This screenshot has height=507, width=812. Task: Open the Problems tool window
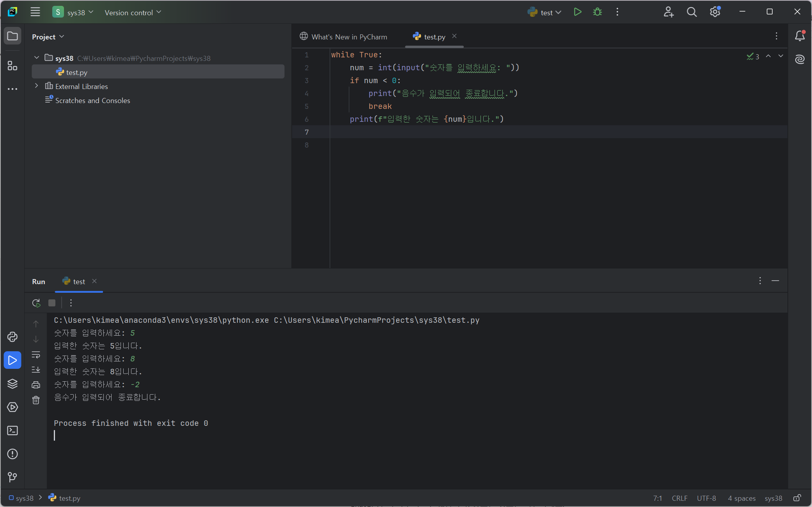click(x=12, y=454)
